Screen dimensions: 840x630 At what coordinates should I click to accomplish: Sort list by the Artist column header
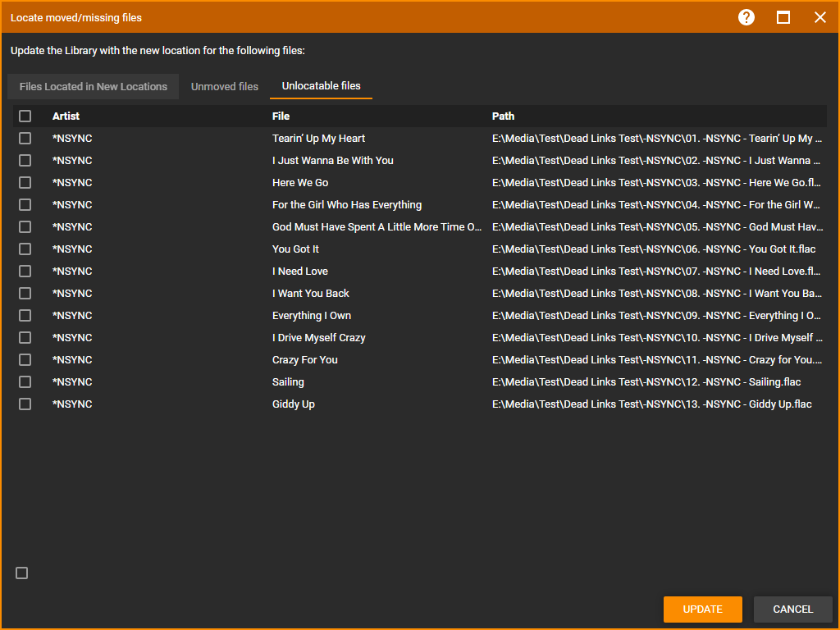point(66,116)
